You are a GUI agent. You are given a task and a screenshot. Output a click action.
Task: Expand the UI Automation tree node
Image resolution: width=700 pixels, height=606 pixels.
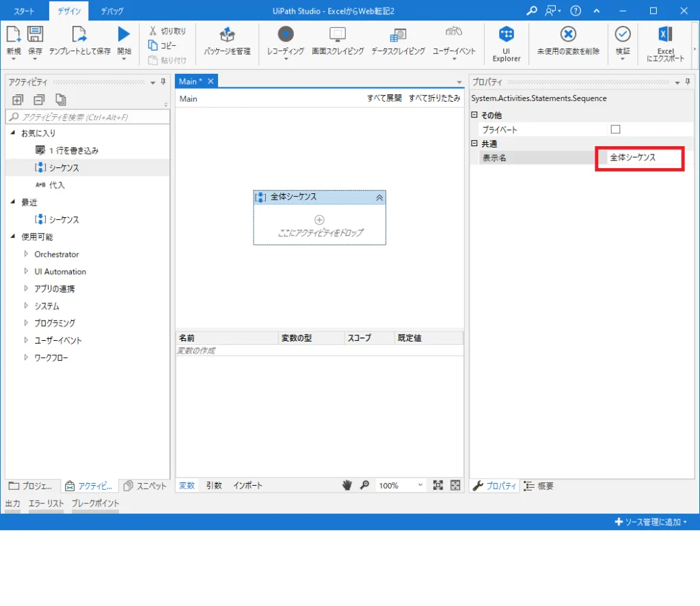[x=27, y=271]
